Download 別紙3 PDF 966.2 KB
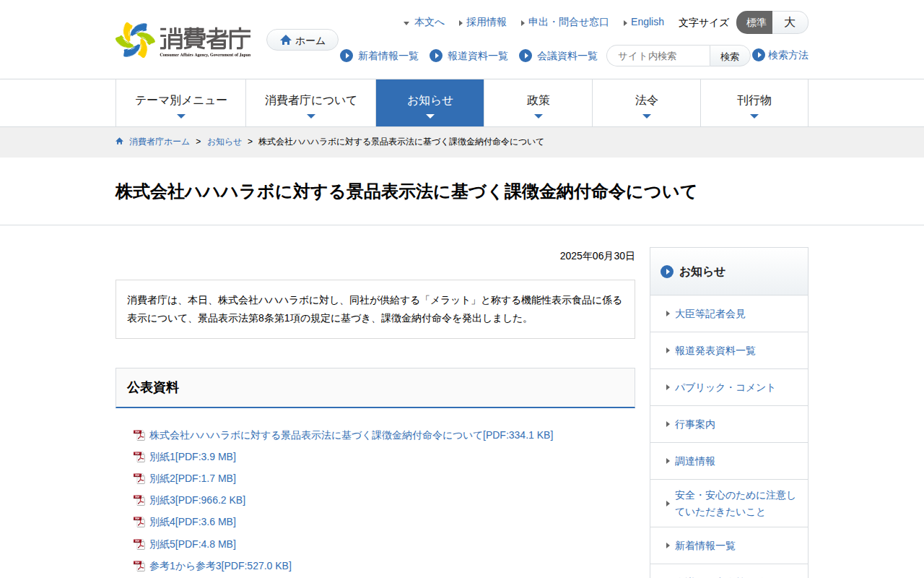The width and height of the screenshot is (924, 578). coord(198,500)
